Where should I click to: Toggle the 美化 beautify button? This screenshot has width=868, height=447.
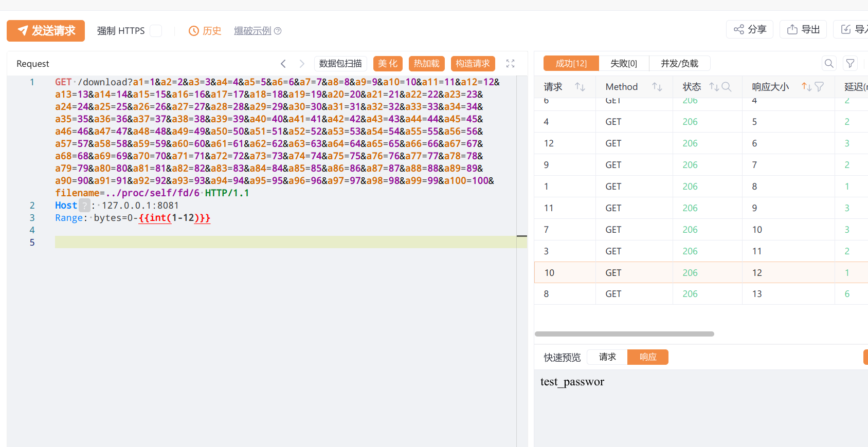click(x=388, y=64)
